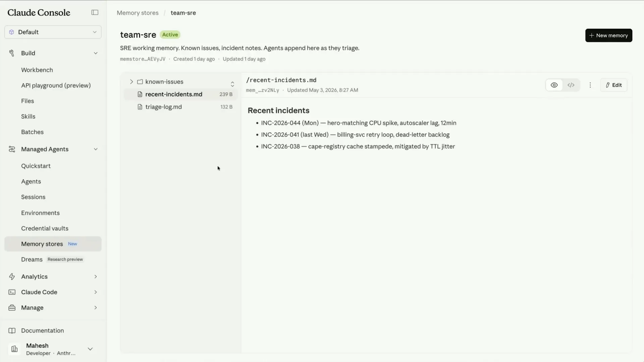This screenshot has height=362, width=644.
Task: Click the team-sre breadcrumb text
Action: click(183, 13)
